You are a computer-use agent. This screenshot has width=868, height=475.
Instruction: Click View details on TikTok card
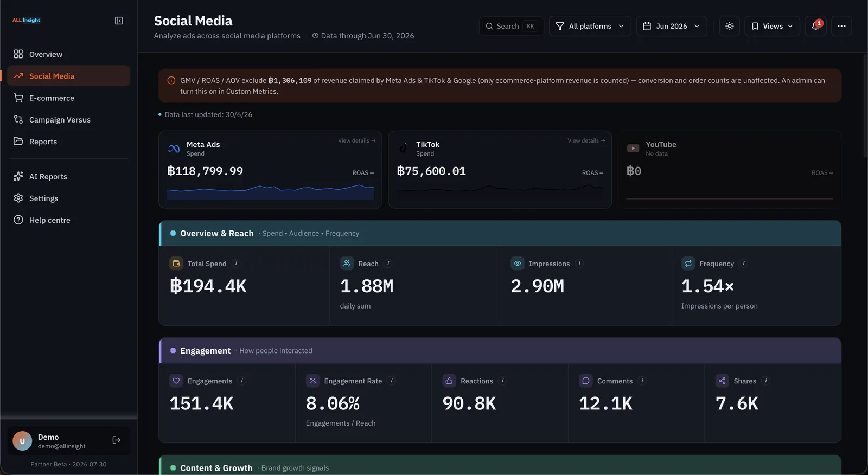tap(586, 140)
